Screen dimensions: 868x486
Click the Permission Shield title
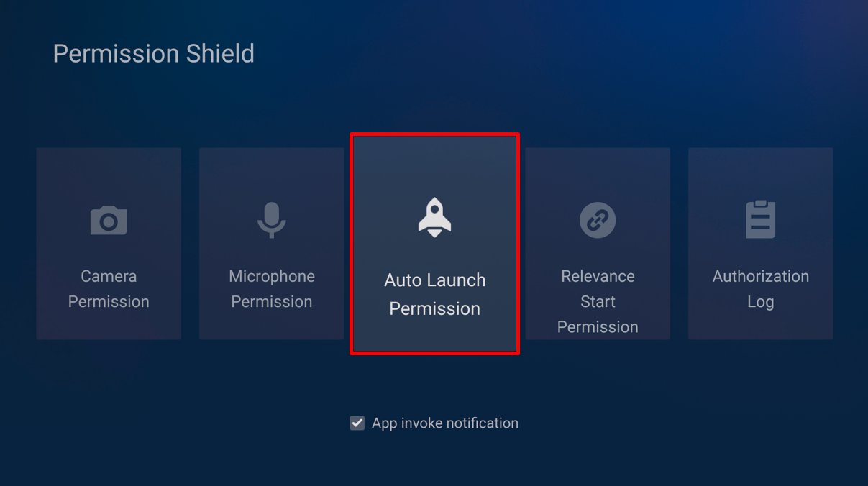(153, 53)
